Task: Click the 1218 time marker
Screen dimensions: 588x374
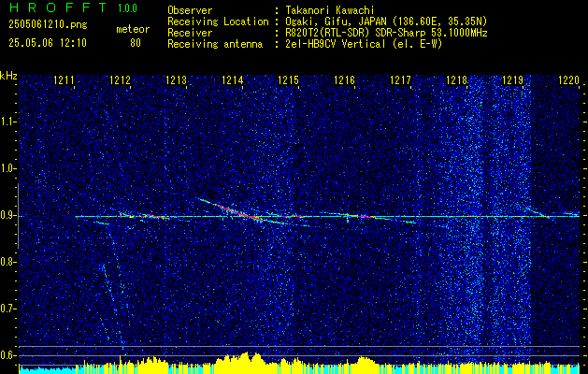Action: [457, 79]
